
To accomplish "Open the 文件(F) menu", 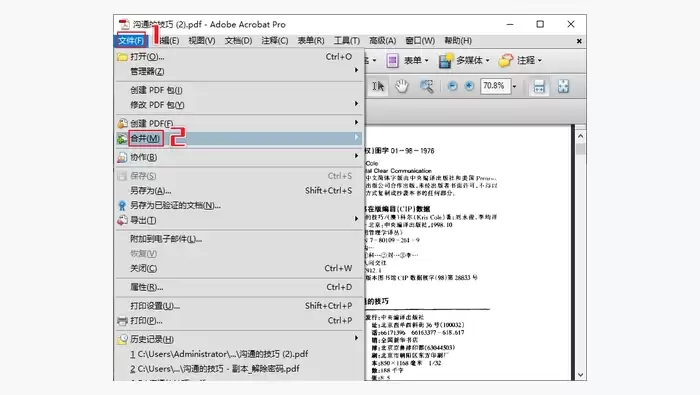I will 131,41.
